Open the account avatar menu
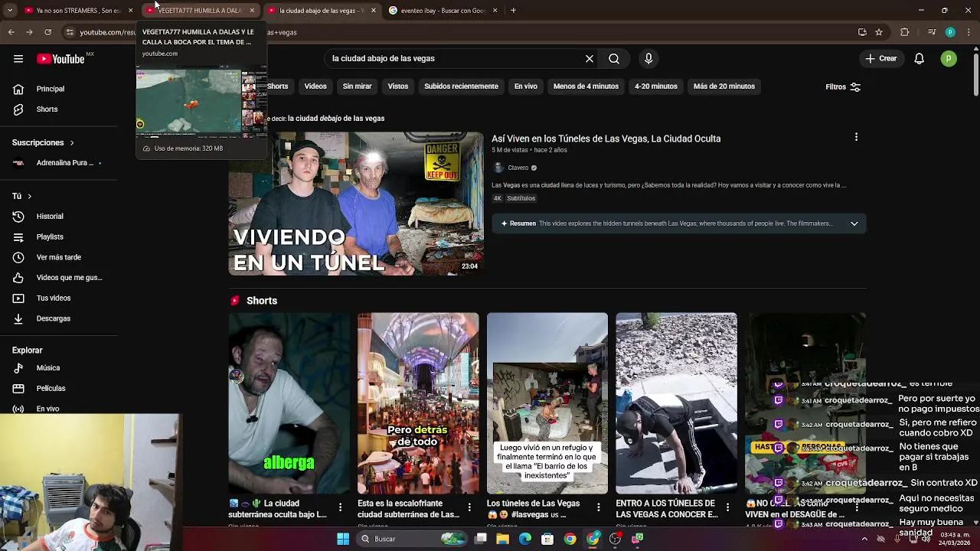The height and width of the screenshot is (551, 980). click(x=949, y=59)
